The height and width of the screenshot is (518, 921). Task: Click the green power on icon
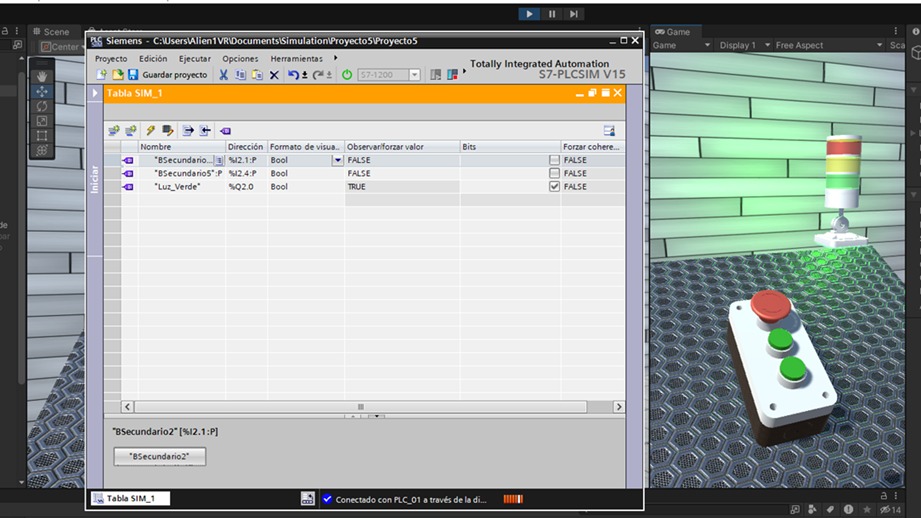pos(347,75)
